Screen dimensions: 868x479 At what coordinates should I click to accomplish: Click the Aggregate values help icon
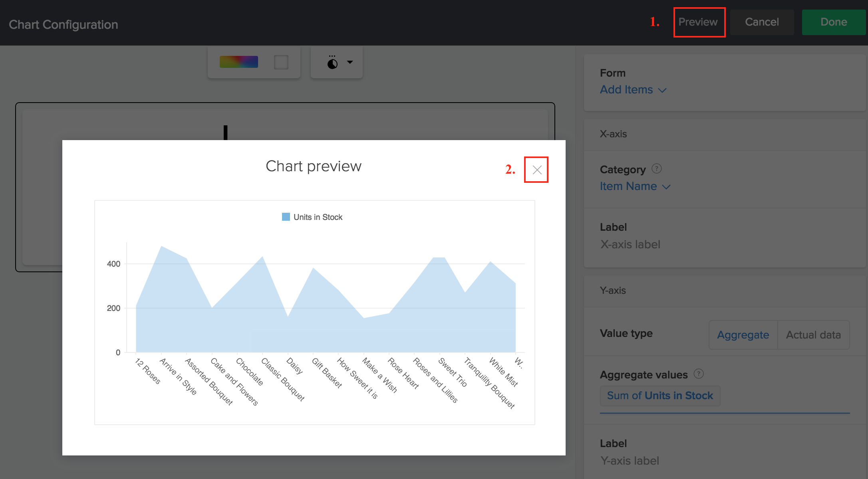point(698,374)
